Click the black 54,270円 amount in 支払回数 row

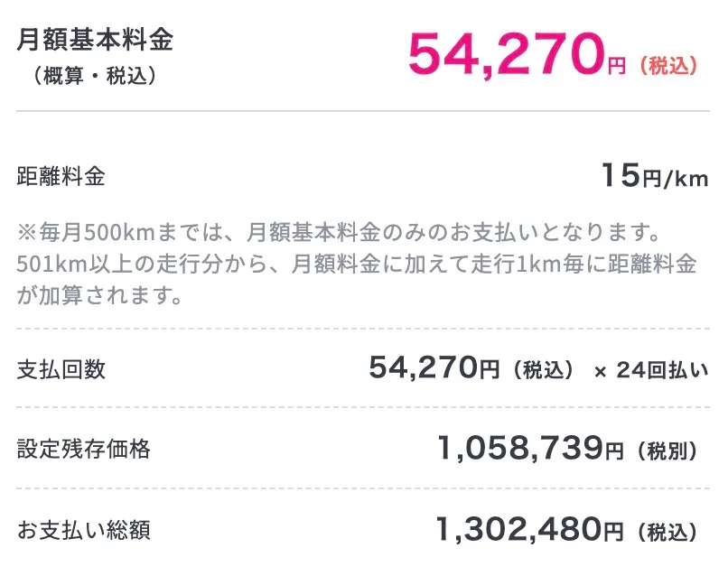click(x=434, y=368)
